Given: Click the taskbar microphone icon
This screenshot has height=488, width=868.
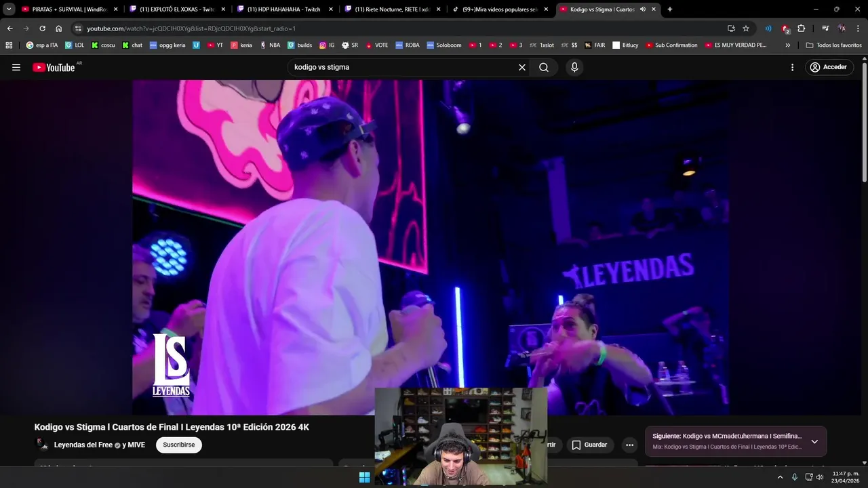Looking at the screenshot, I should (795, 477).
